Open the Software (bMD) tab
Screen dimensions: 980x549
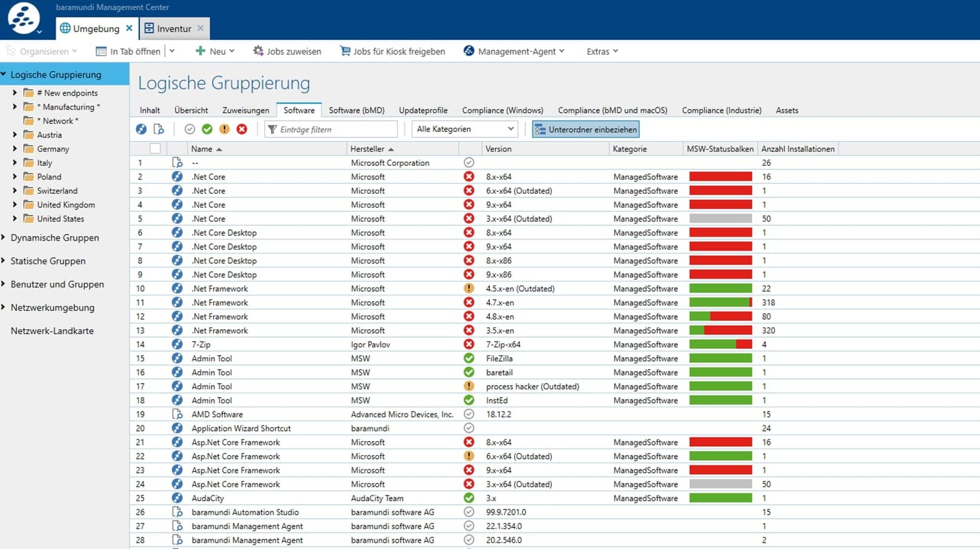pos(357,110)
